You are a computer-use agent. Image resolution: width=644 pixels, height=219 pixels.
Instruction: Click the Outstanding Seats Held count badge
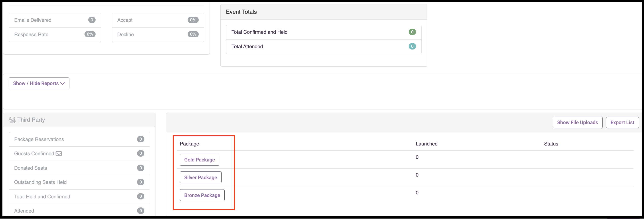tap(141, 182)
